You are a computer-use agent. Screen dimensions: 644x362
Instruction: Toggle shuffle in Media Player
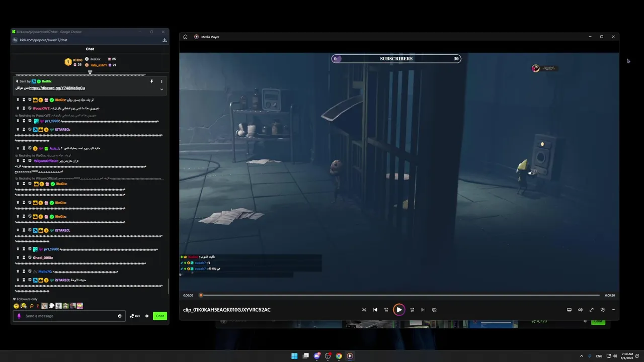click(x=364, y=310)
